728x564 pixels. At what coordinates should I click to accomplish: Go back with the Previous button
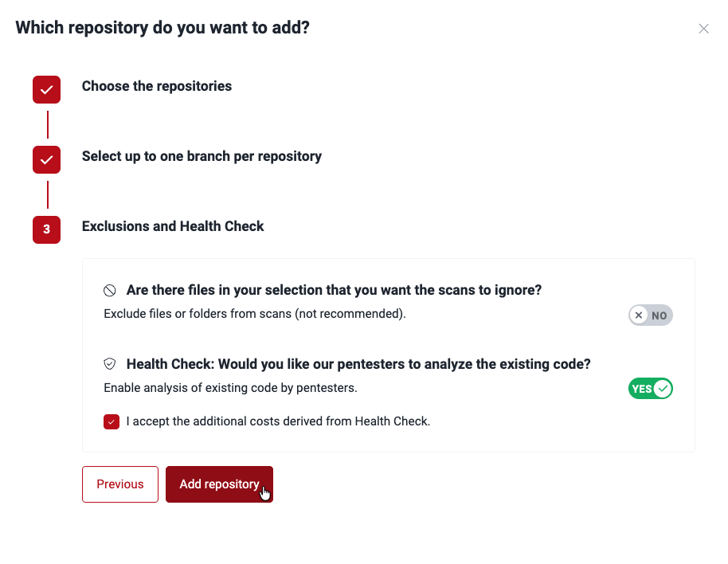pyautogui.click(x=120, y=484)
